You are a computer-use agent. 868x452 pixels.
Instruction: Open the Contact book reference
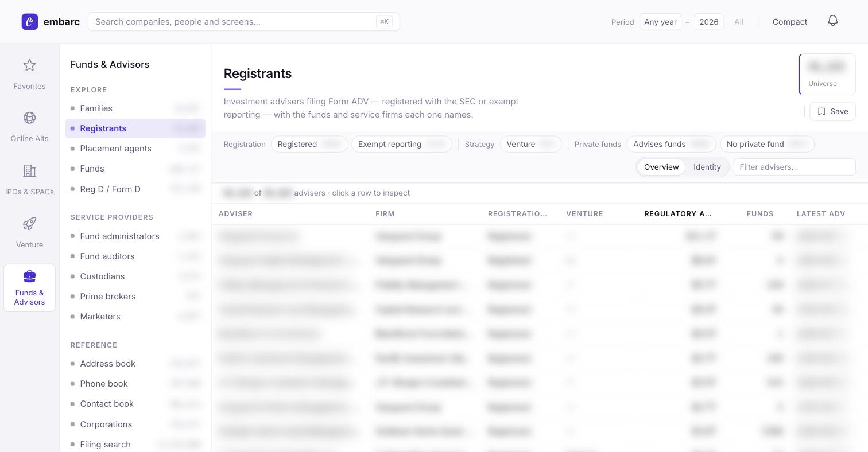coord(135,404)
